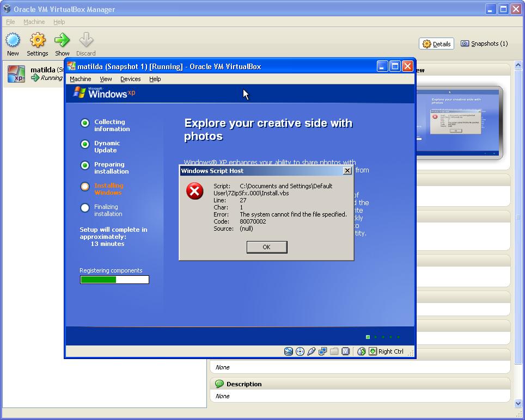Click the Preparing installation step bullet
Image resolution: width=525 pixels, height=420 pixels.
pyautogui.click(x=85, y=165)
